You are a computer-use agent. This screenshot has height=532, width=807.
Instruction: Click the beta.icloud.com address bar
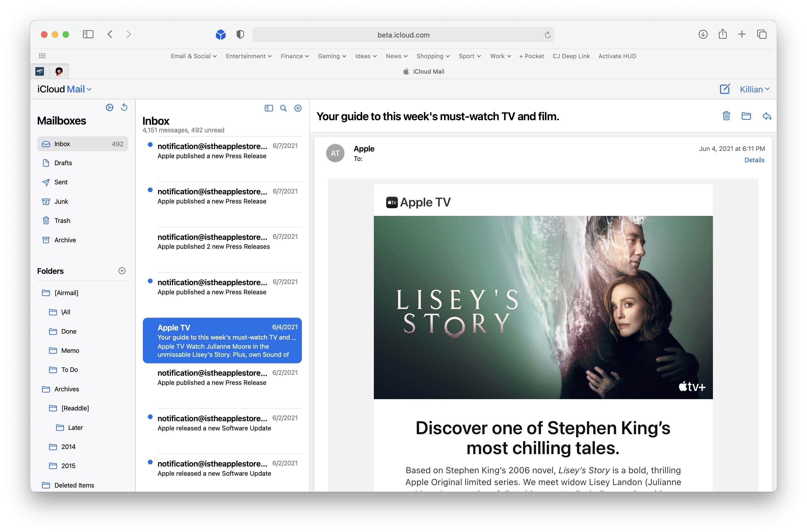click(403, 35)
